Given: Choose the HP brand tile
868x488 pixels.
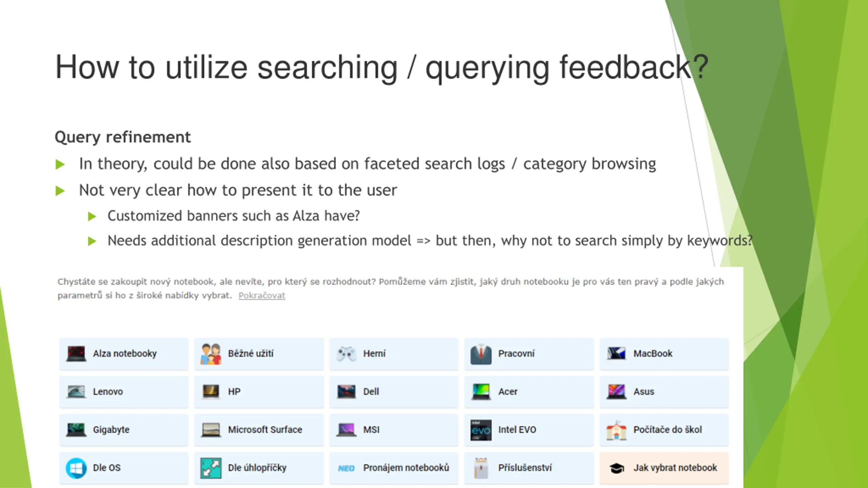Looking at the screenshot, I should (259, 392).
